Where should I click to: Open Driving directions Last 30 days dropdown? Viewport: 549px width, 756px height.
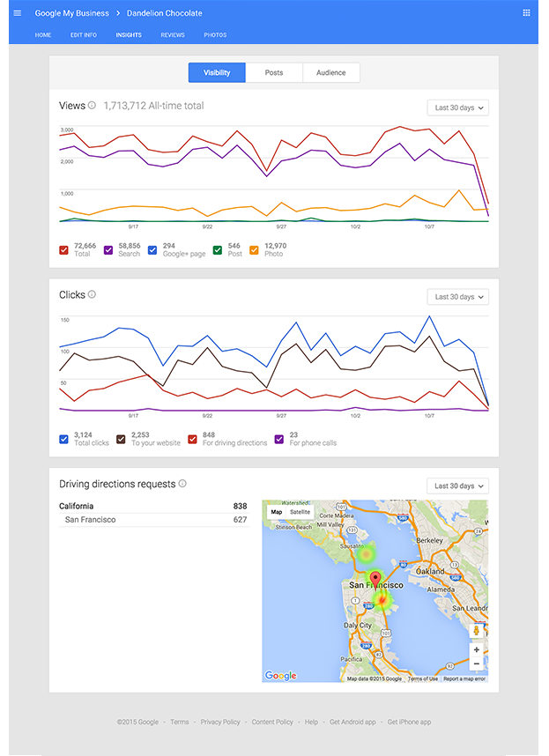(458, 486)
